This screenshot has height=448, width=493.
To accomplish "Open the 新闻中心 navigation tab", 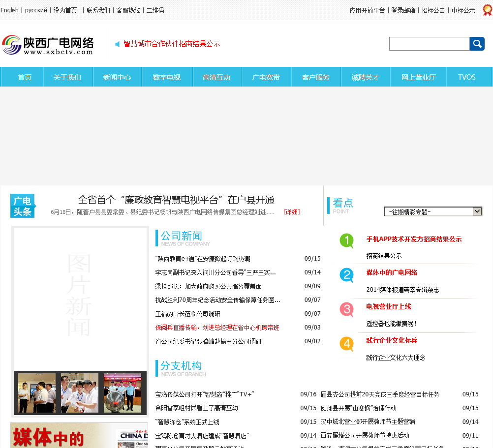I will pos(117,77).
